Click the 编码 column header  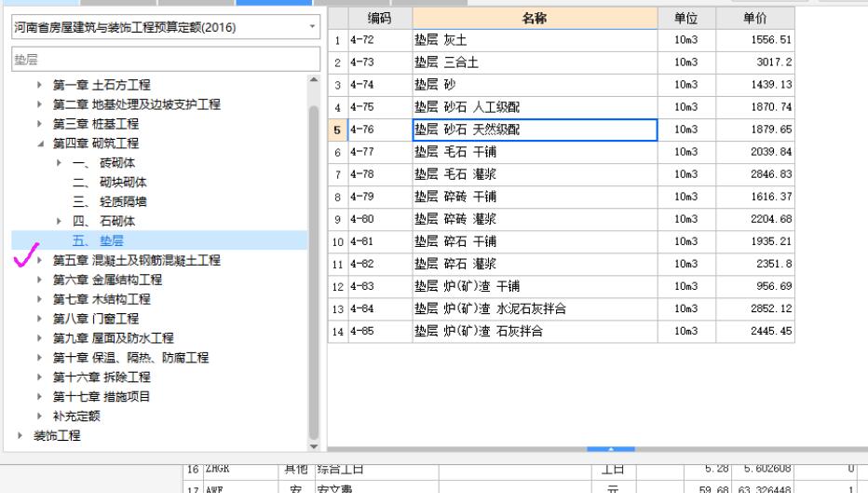tap(380, 19)
